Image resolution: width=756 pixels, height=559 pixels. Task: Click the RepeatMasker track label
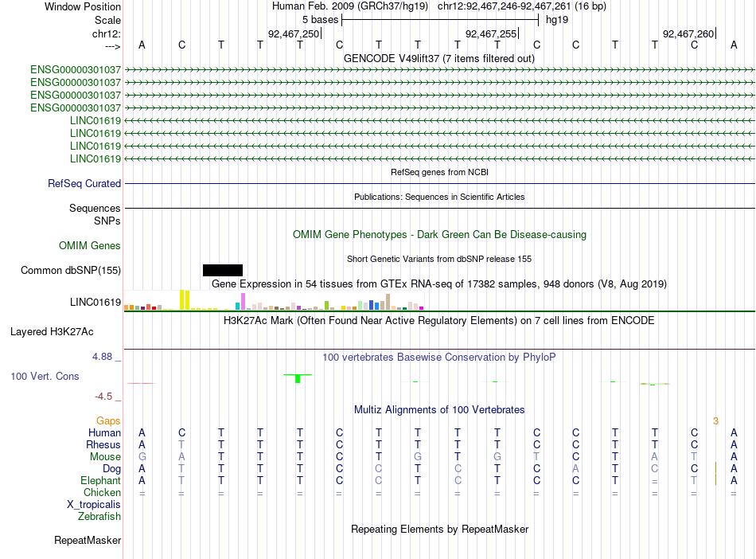[x=88, y=540]
